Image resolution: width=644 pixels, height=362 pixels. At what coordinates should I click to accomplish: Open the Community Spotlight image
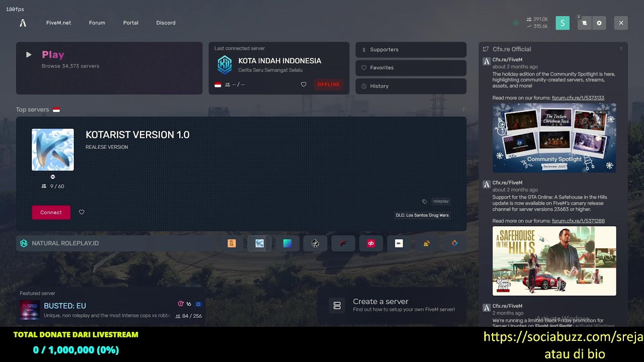[x=554, y=138]
